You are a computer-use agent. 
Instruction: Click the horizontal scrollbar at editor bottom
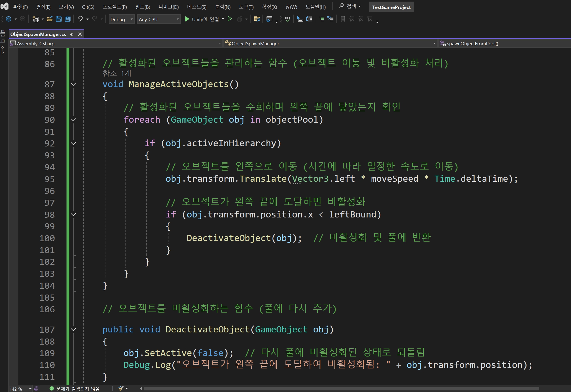click(x=342, y=389)
